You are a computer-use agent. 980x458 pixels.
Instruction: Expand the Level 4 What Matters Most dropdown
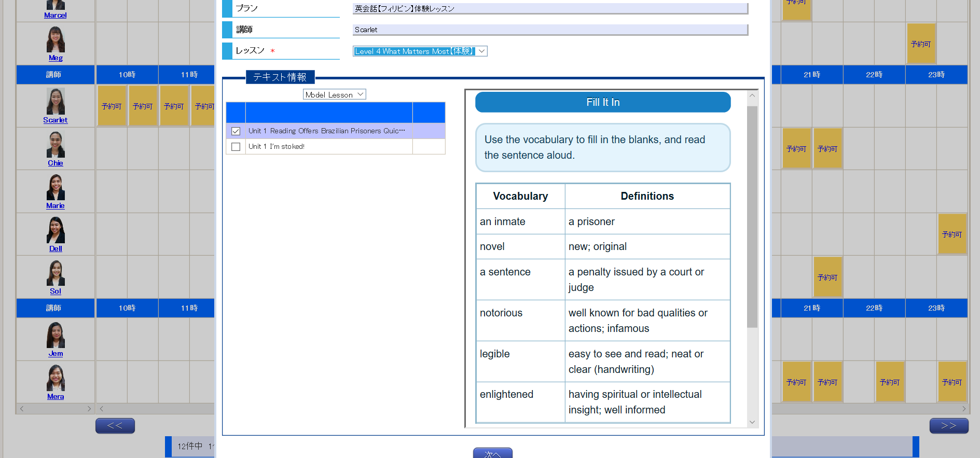420,51
